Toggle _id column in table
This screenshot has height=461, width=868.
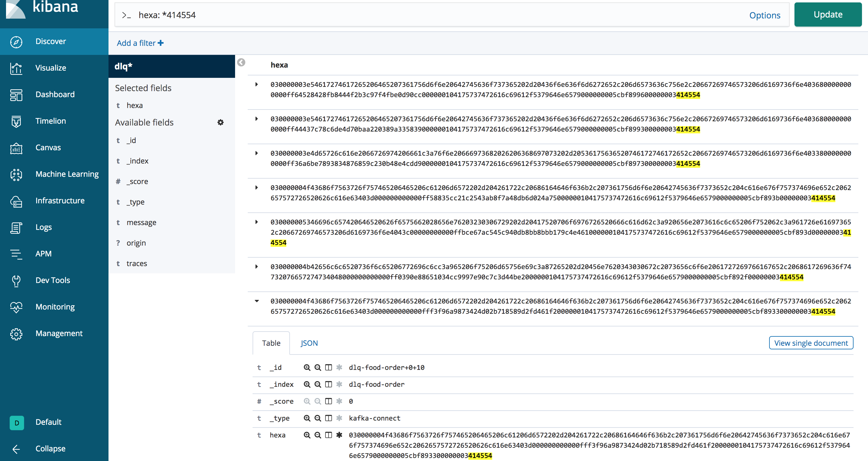coord(328,367)
